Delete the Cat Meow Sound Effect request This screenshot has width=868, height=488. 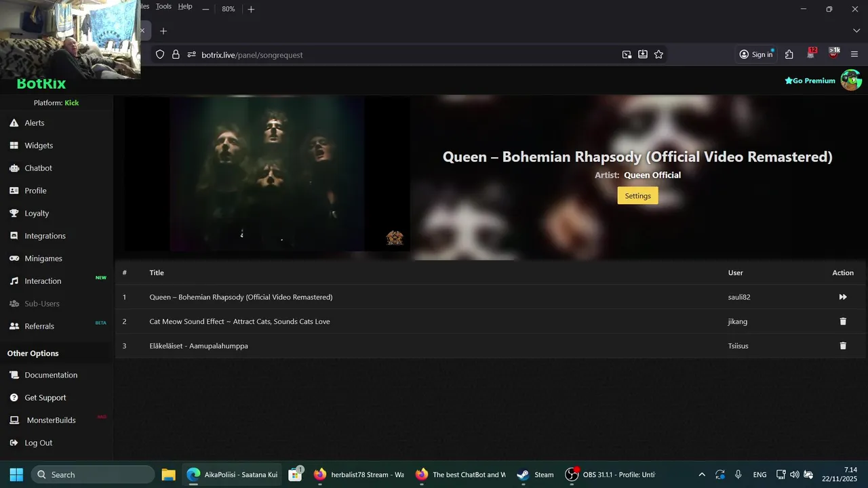click(843, 321)
